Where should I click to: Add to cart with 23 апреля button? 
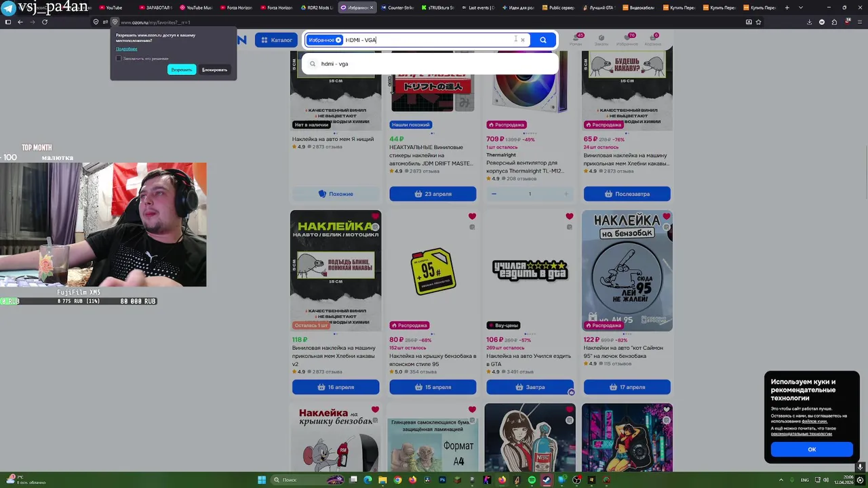coord(433,194)
